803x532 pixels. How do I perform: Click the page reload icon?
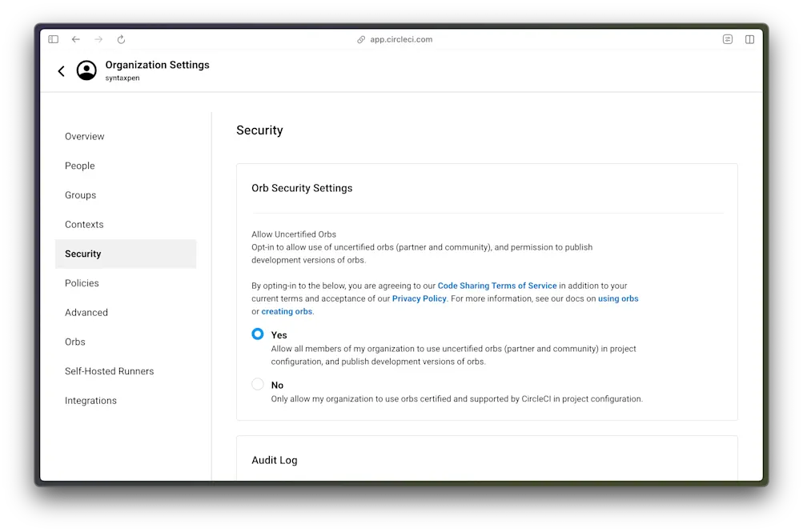[120, 39]
